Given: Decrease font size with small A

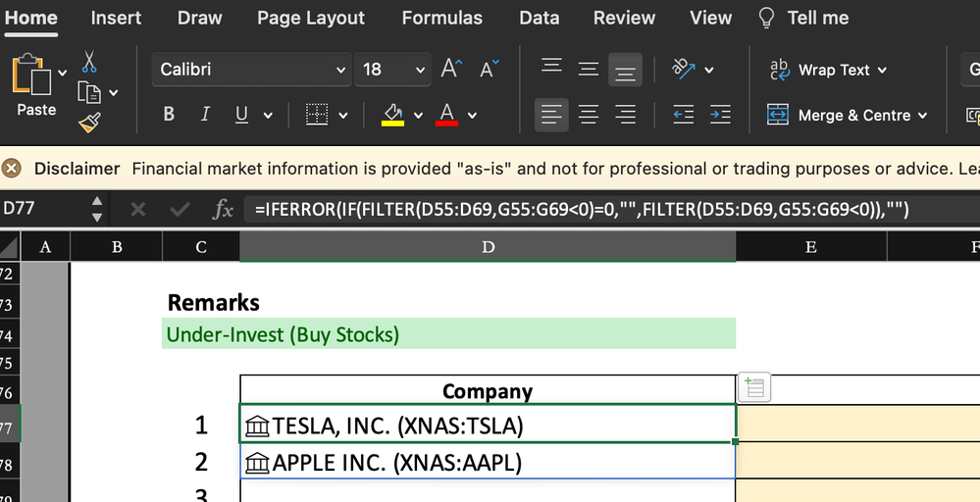Looking at the screenshot, I should pyautogui.click(x=490, y=69).
